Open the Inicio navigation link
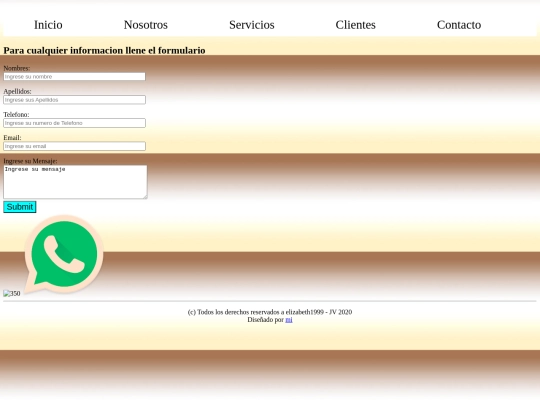 (x=48, y=25)
